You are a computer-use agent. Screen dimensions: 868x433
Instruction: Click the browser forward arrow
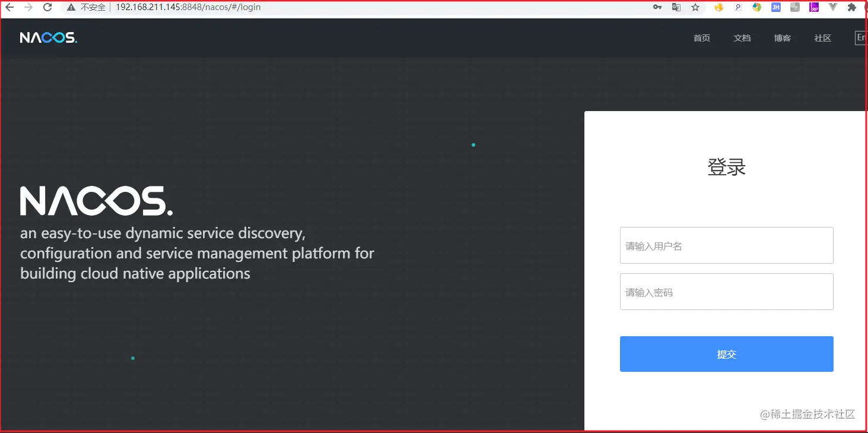click(28, 7)
